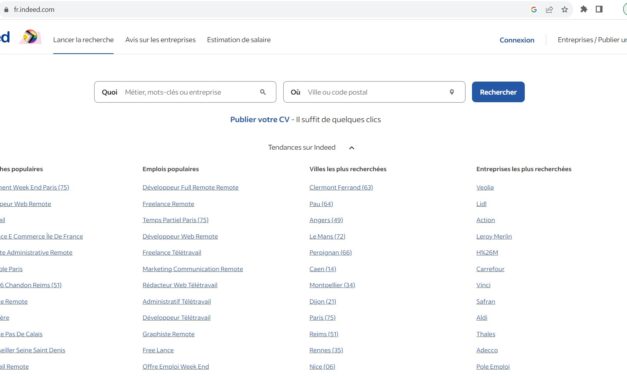
Task: Open Pole Emploi company link
Action: [x=493, y=366]
